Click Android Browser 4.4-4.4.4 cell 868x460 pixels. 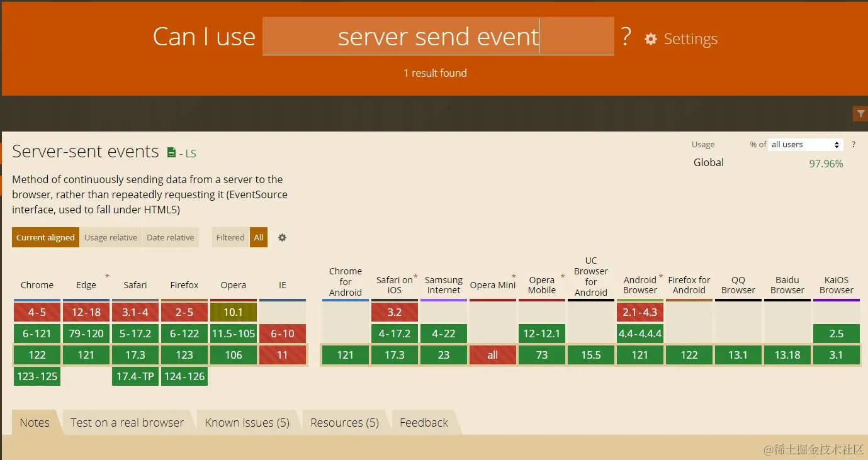point(640,334)
